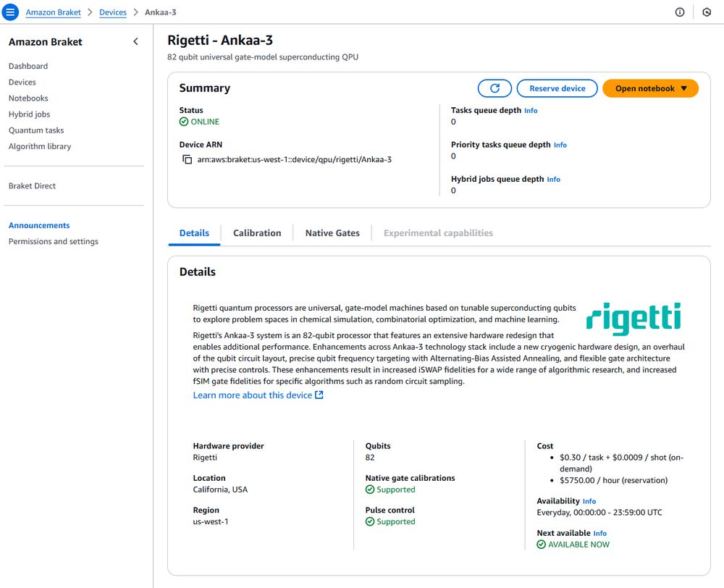Select the Device ARN string text
Screen dimensions: 724x588
pyautogui.click(x=294, y=159)
